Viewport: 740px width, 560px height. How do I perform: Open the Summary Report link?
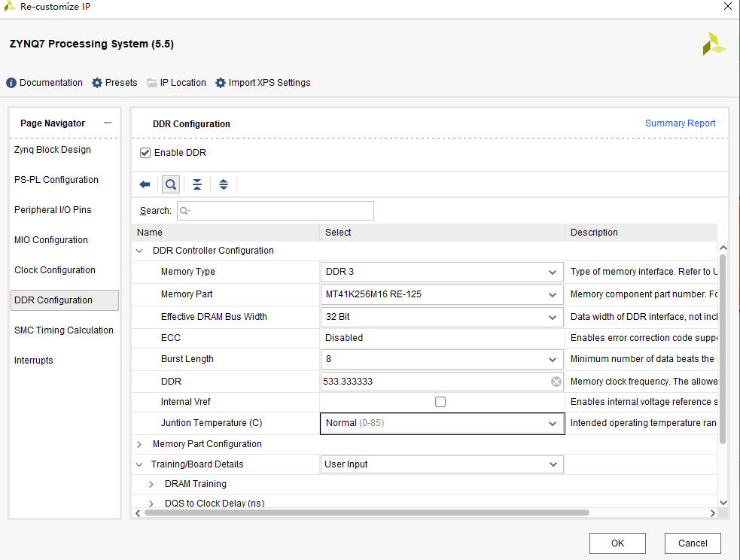680,123
